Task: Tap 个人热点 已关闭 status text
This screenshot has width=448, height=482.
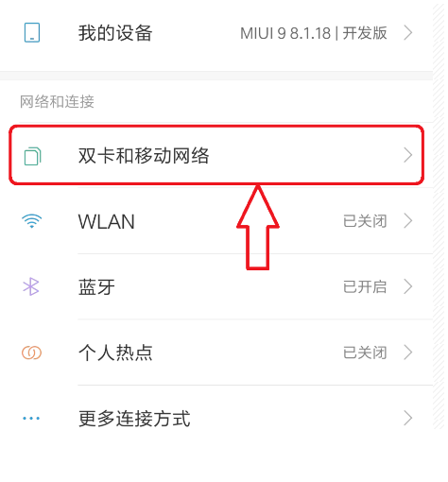Action: [x=365, y=353]
